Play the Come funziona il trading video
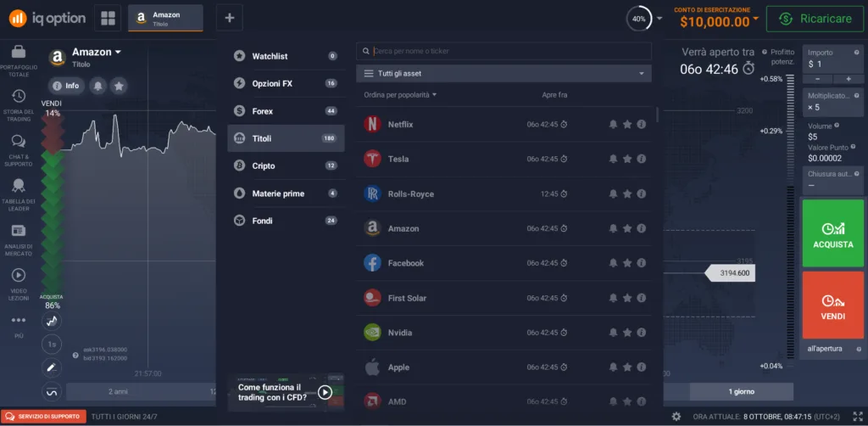868x426 pixels. point(325,392)
